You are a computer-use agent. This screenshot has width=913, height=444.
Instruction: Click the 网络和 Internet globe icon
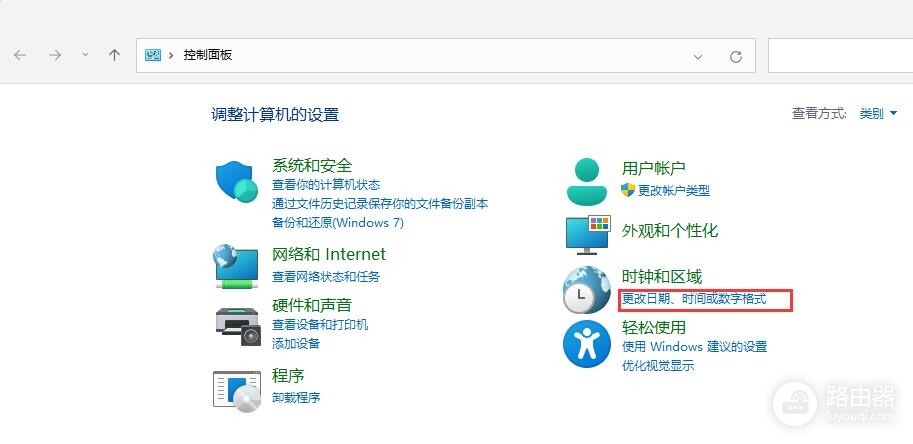pos(236,267)
